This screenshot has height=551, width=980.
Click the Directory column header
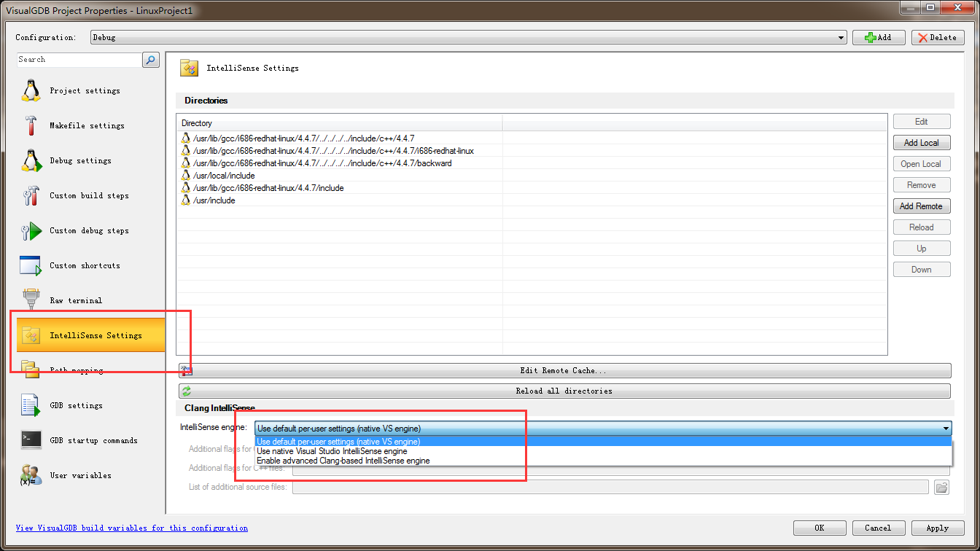click(340, 123)
